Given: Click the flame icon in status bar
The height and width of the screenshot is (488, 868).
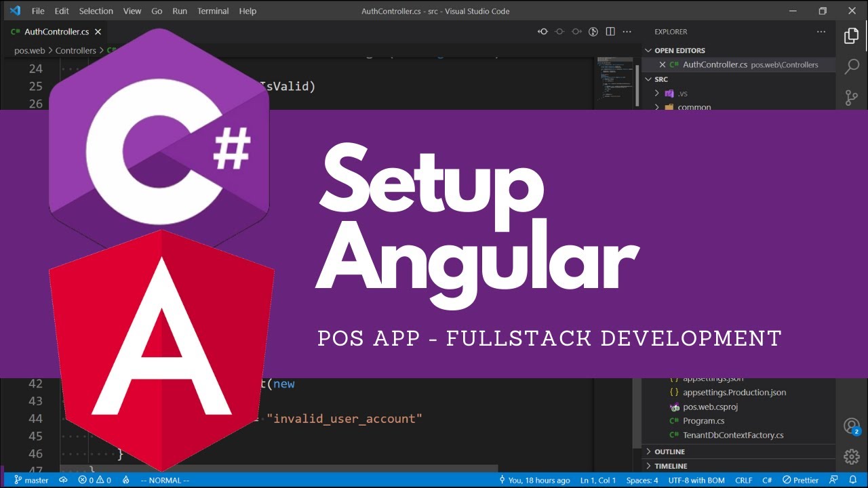Looking at the screenshot, I should tap(125, 480).
